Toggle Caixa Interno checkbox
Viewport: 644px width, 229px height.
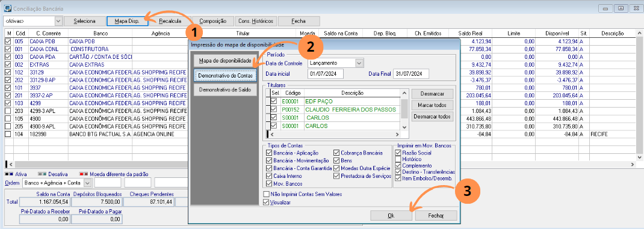click(x=269, y=176)
